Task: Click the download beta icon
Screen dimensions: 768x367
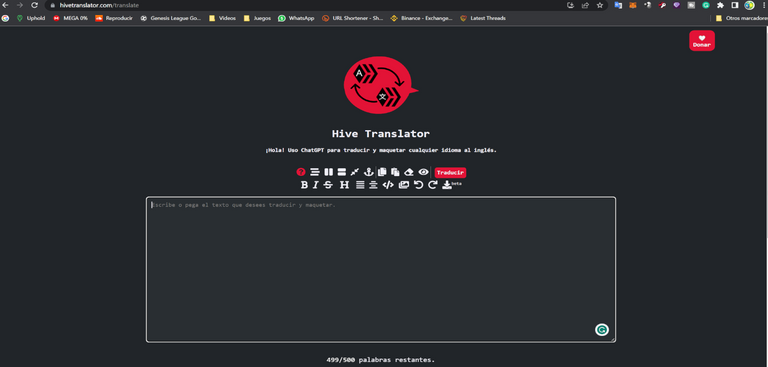Action: pos(447,185)
